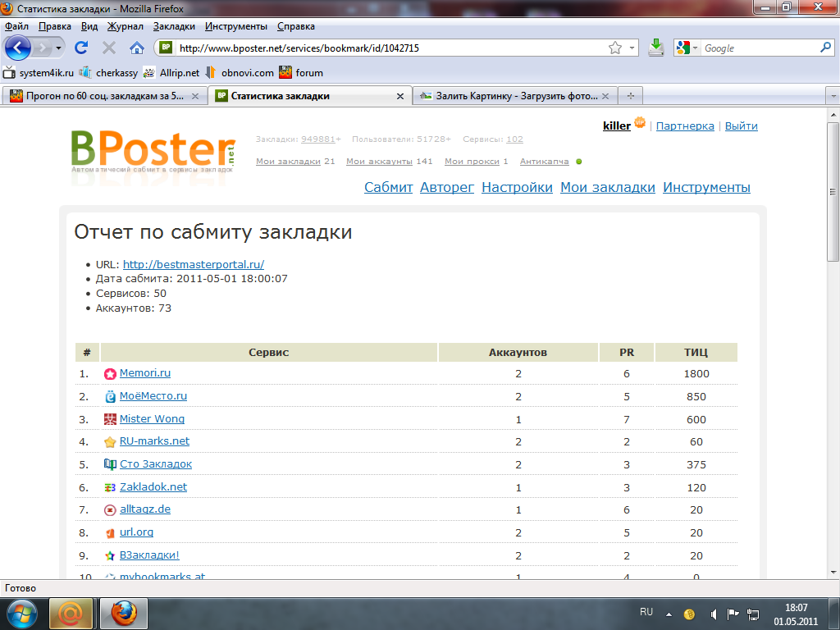The height and width of the screenshot is (630, 840).
Task: Bookmark this page with the star
Action: (615, 48)
